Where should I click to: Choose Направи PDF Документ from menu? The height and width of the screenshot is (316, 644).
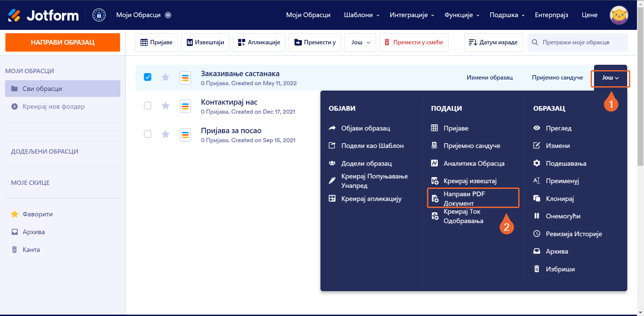[473, 198]
